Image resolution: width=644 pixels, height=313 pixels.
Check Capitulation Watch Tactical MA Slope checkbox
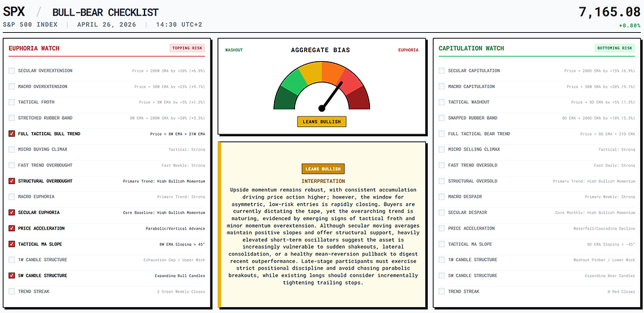(442, 244)
